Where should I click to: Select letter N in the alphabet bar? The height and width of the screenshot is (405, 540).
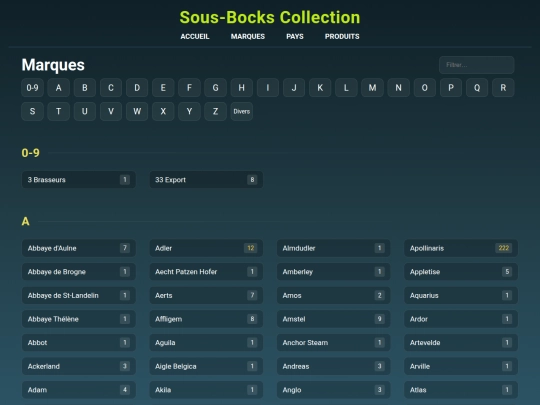coord(399,88)
